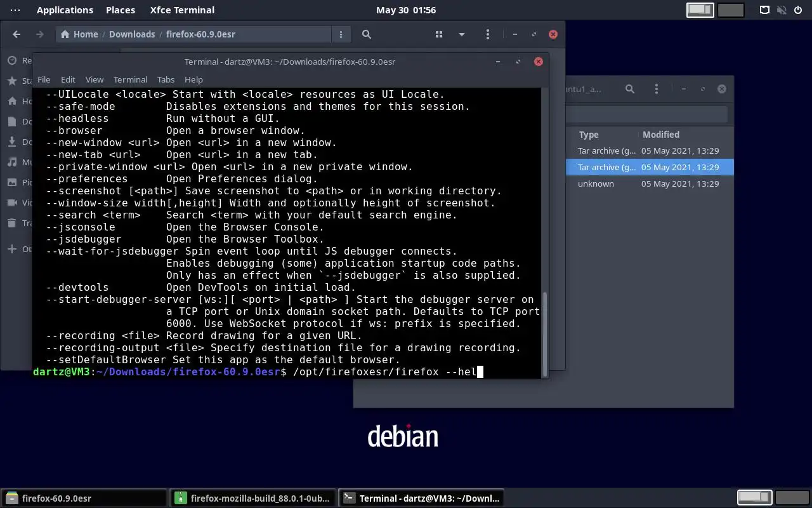Click the Starred sidebar icon
The height and width of the screenshot is (508, 812).
12,81
